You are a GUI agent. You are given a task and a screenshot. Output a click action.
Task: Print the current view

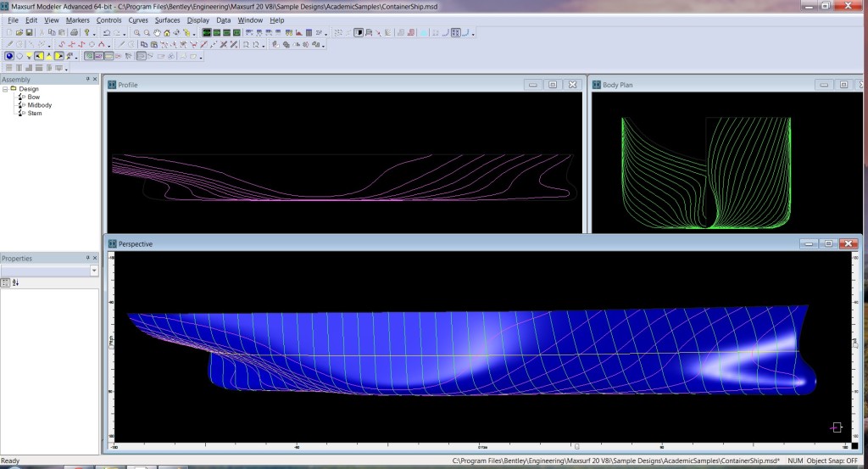pyautogui.click(x=75, y=33)
